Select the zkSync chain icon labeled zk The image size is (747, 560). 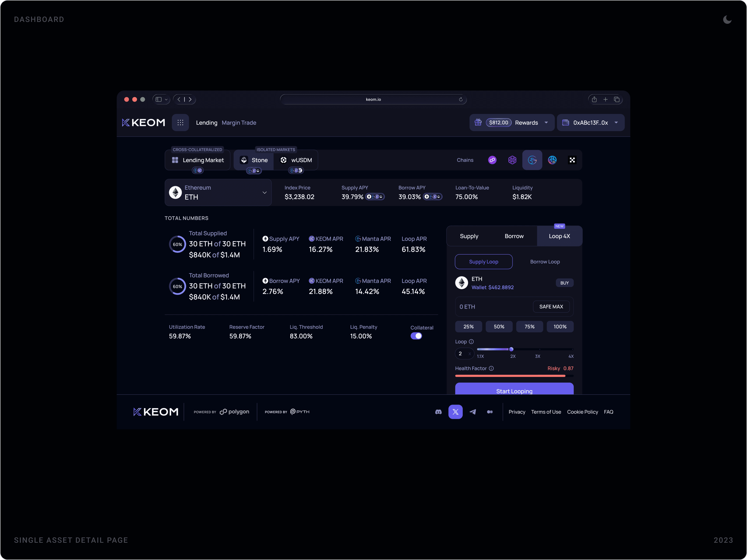coord(553,160)
